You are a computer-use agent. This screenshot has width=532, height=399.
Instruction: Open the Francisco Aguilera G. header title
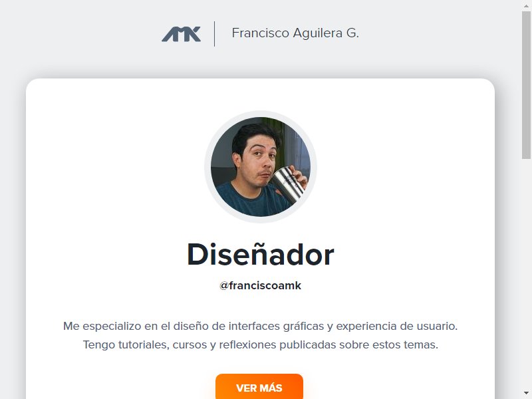[295, 33]
